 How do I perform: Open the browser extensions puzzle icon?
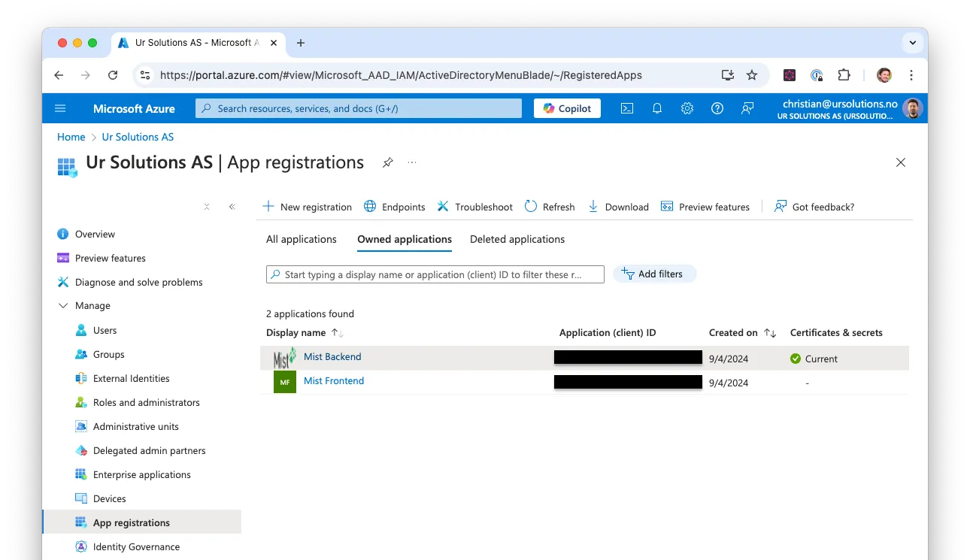[844, 75]
